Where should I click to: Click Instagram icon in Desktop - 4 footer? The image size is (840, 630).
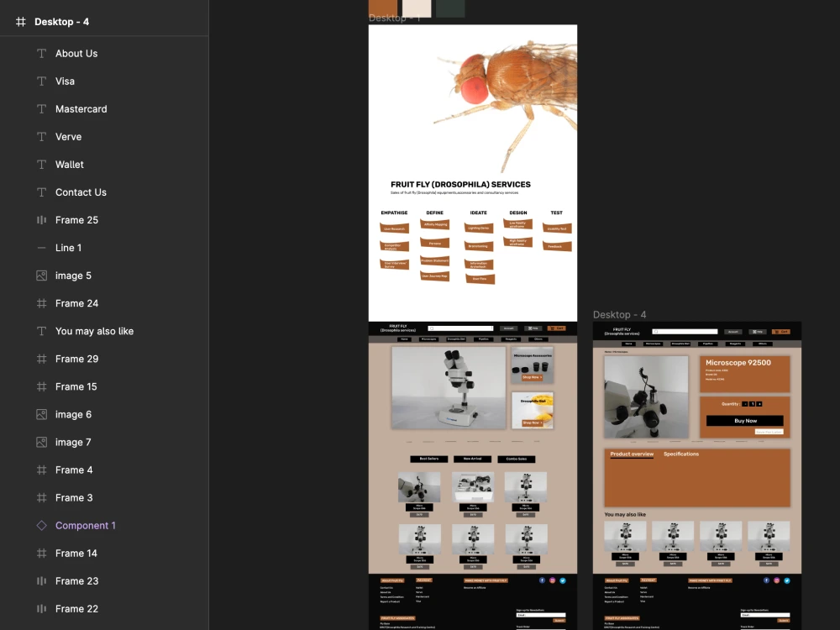[777, 580]
